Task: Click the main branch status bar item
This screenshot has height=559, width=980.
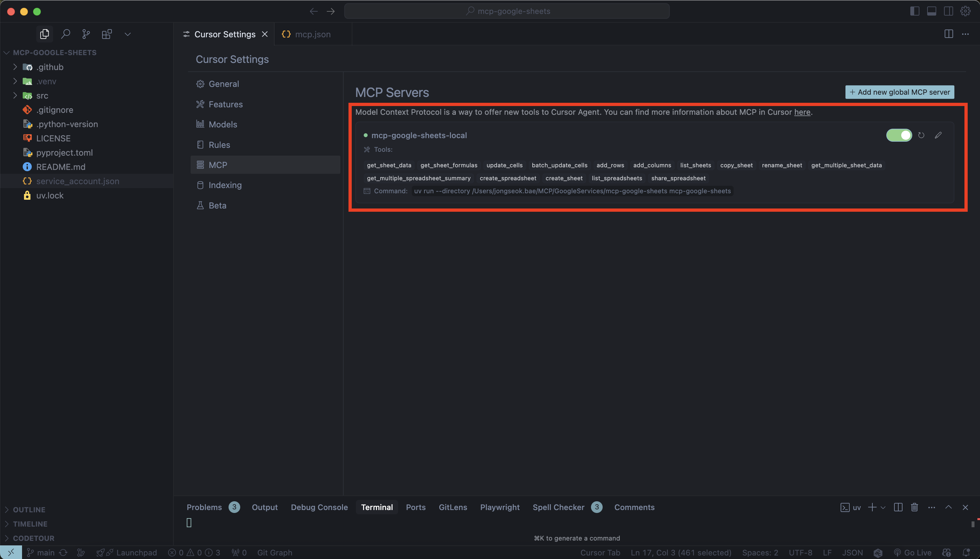Action: (41, 553)
